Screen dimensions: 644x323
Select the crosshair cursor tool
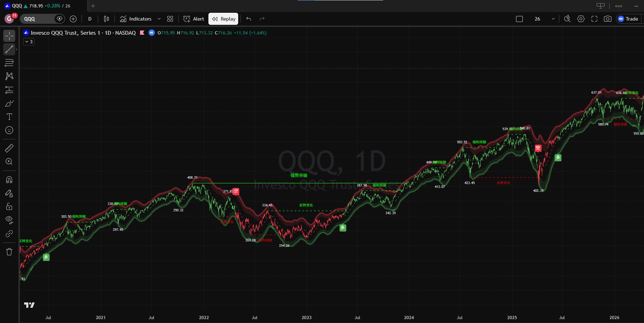pos(9,36)
